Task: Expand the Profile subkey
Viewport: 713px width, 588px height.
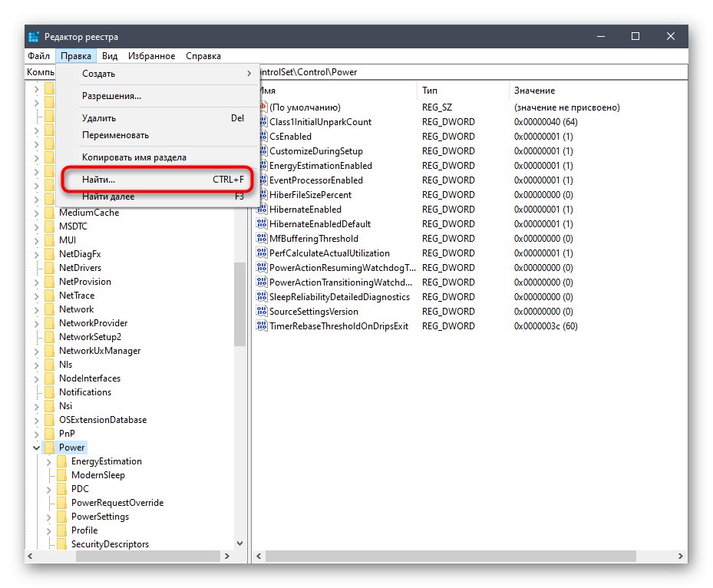Action: point(48,530)
